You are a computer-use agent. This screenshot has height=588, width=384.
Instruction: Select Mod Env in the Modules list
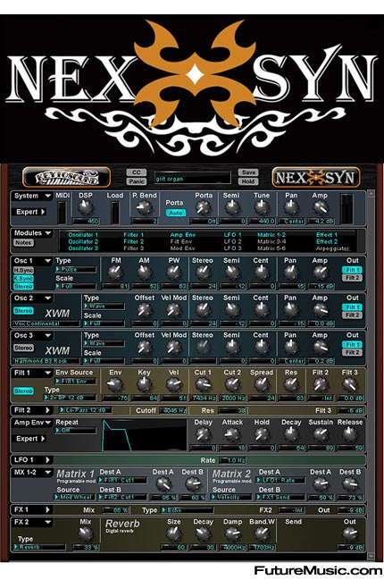tap(181, 248)
